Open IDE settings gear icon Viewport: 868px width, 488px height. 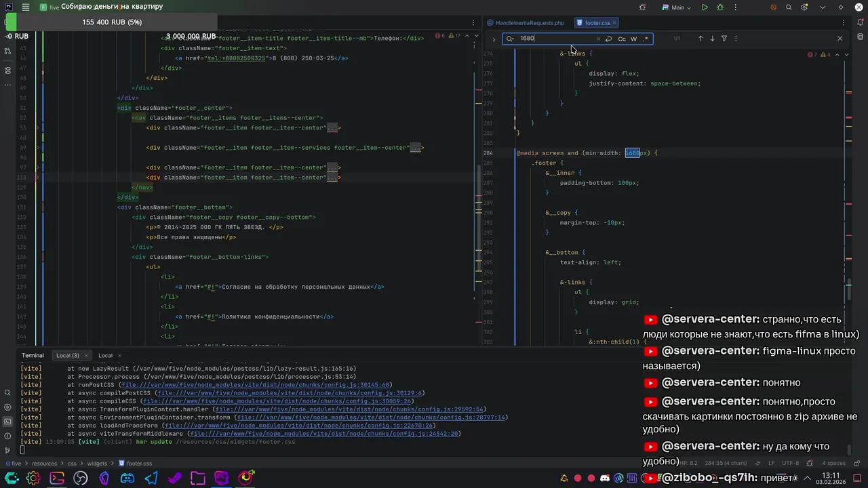click(804, 7)
